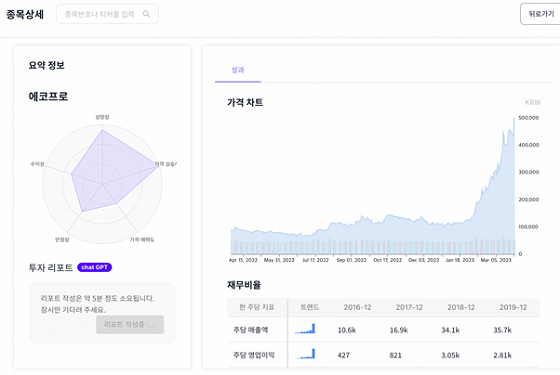Click the 10.6k table cell
The image size is (560, 375).
tap(347, 330)
